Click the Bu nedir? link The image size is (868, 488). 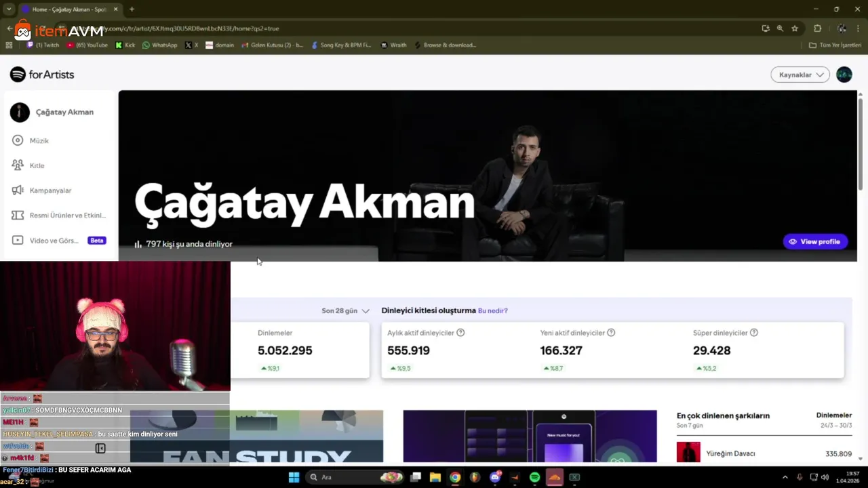pyautogui.click(x=493, y=310)
